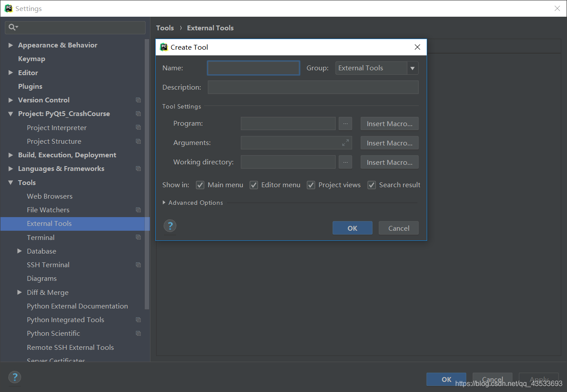Image resolution: width=567 pixels, height=392 pixels.
Task: Expand the Database tree node
Action: point(20,251)
